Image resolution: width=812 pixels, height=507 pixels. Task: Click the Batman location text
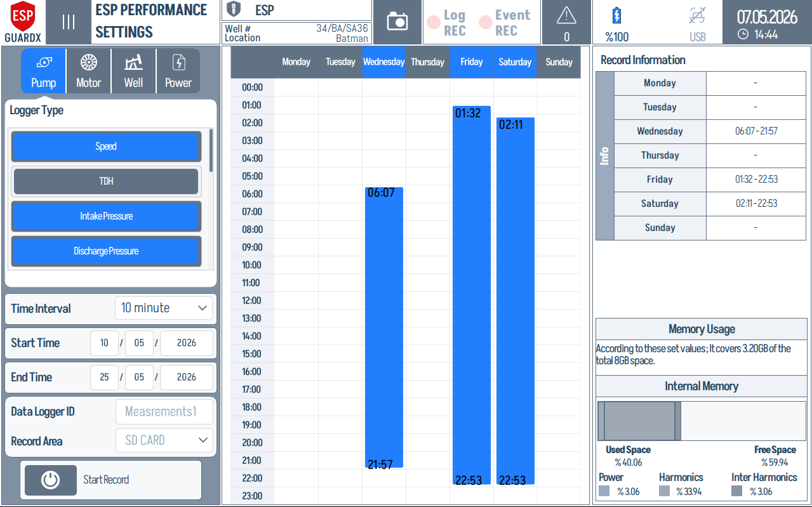pyautogui.click(x=352, y=38)
